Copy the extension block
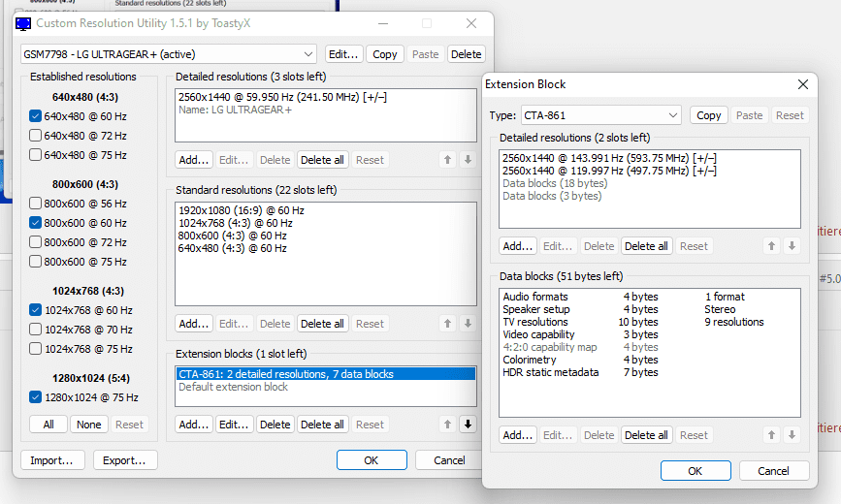Screen dimensions: 841x504 [708, 115]
